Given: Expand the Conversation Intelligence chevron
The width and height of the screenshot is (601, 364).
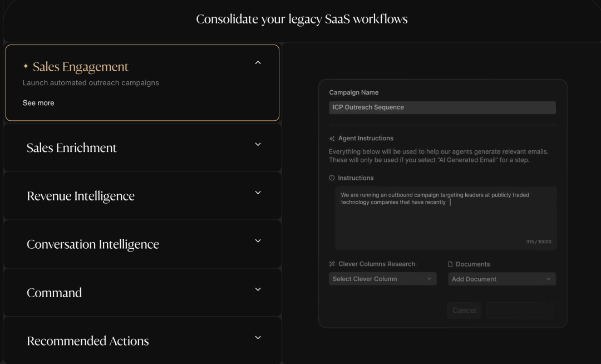Looking at the screenshot, I should click(258, 241).
